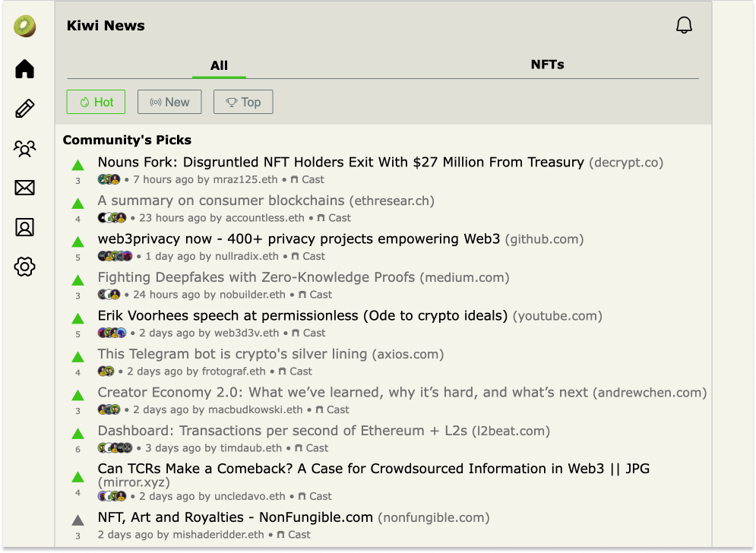
Task: Open A summary on consumer blockchains link
Action: 221,201
